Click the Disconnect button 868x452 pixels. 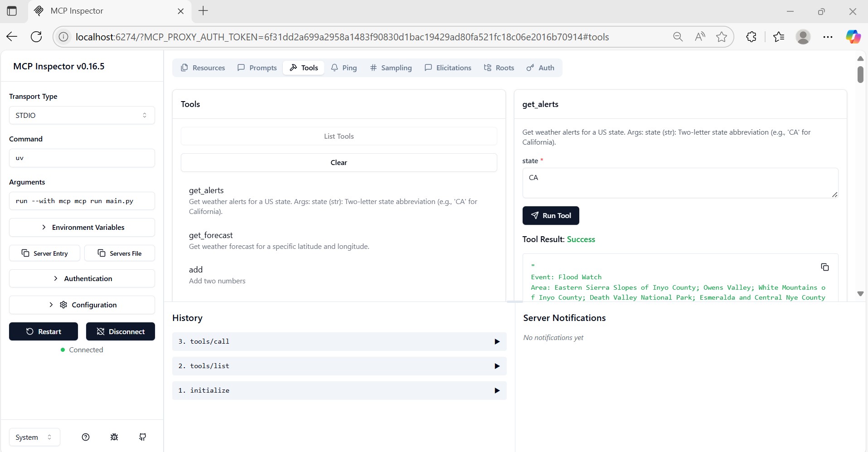(x=120, y=331)
